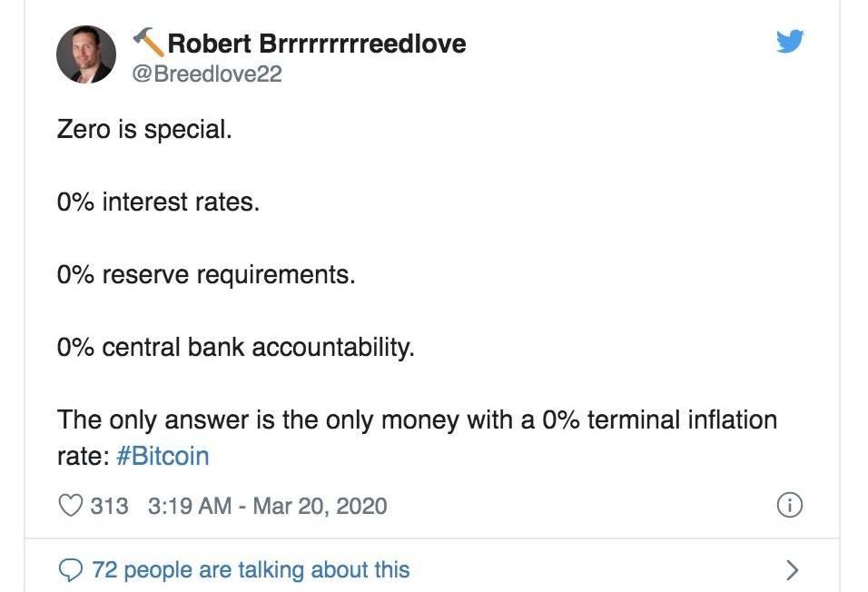This screenshot has height=592, width=868.
Task: Click the Twitter bird logo
Action: click(789, 42)
